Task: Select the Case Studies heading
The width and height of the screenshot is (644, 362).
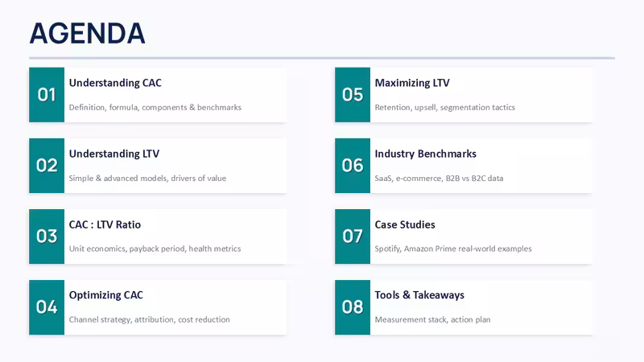Action: tap(405, 224)
